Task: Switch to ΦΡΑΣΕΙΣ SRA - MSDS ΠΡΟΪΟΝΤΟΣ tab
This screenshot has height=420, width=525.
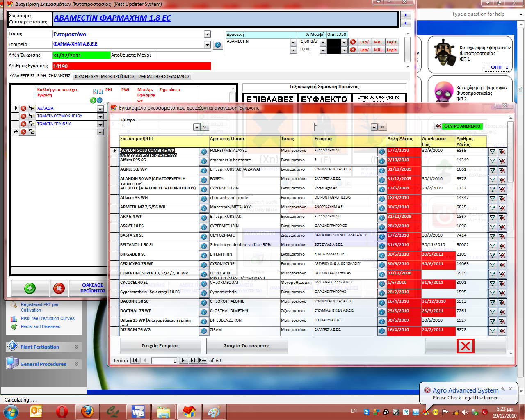Action: 105,77
